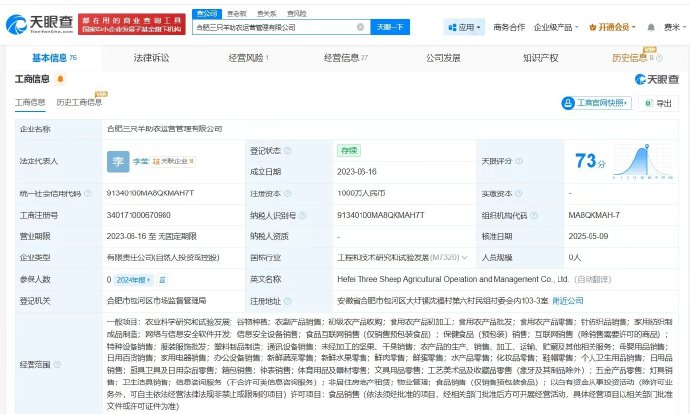
Task: Click 注册资本 value 1000万人民币
Action: click(x=361, y=194)
